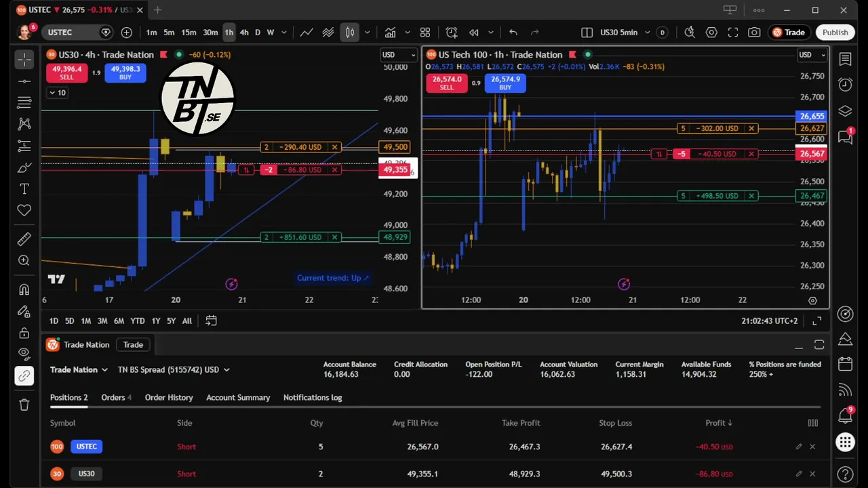Viewport: 868px width, 488px height.
Task: Take a chart snapshot with camera icon
Action: point(754,33)
